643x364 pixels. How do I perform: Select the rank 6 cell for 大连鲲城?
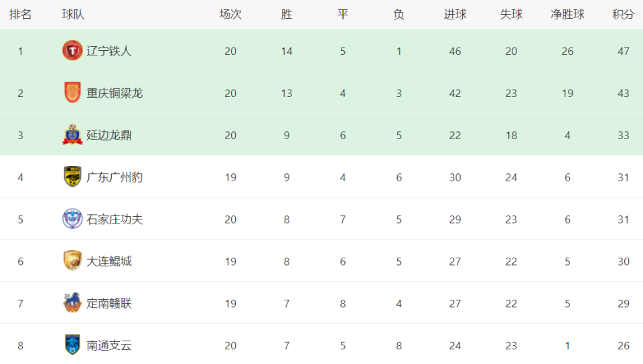(x=20, y=261)
